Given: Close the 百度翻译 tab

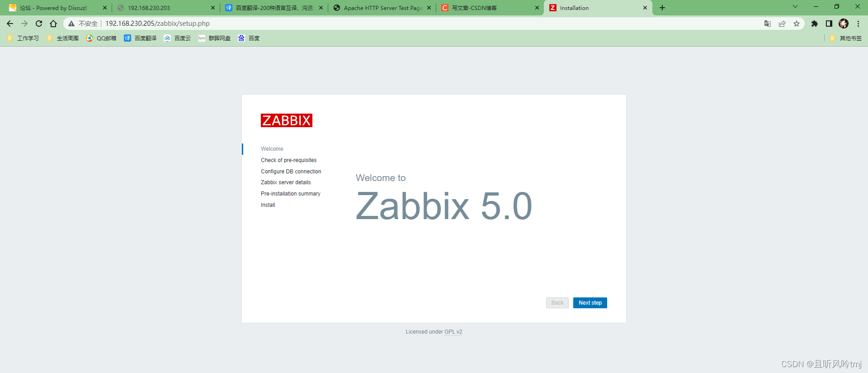Looking at the screenshot, I should click(321, 8).
